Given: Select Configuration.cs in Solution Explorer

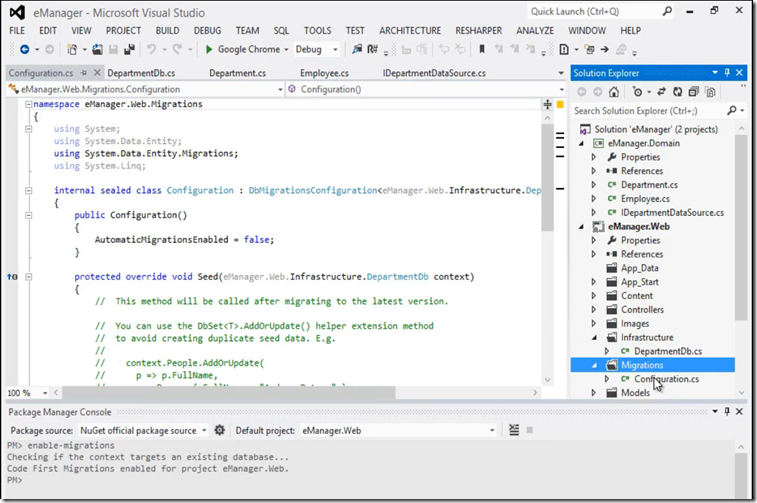Looking at the screenshot, I should [x=666, y=379].
